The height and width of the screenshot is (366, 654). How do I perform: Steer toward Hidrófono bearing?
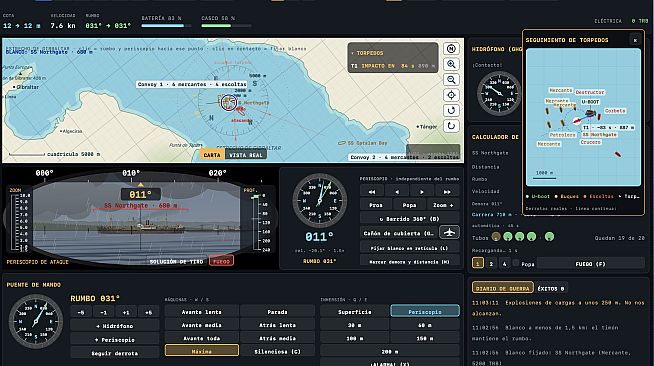[x=115, y=326]
